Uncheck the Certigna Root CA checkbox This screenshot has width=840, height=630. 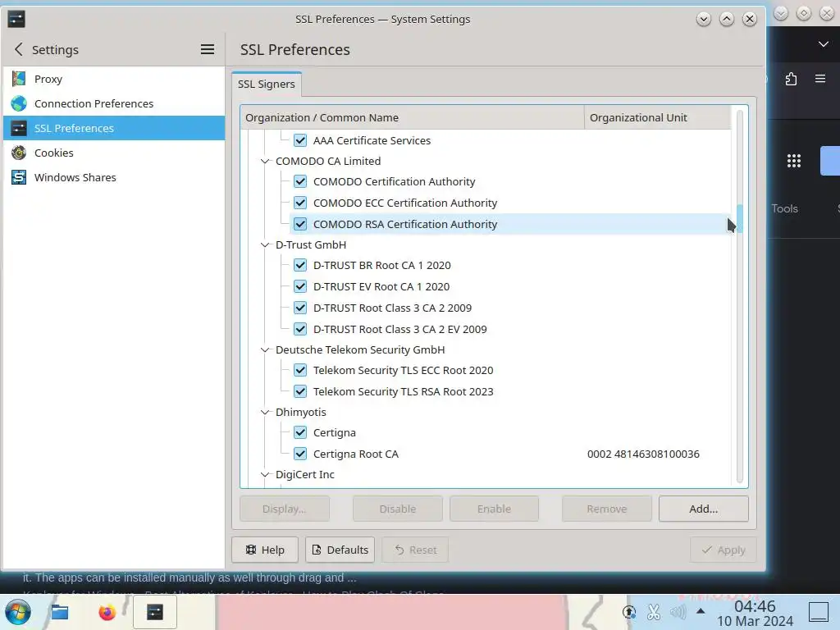[x=300, y=454]
